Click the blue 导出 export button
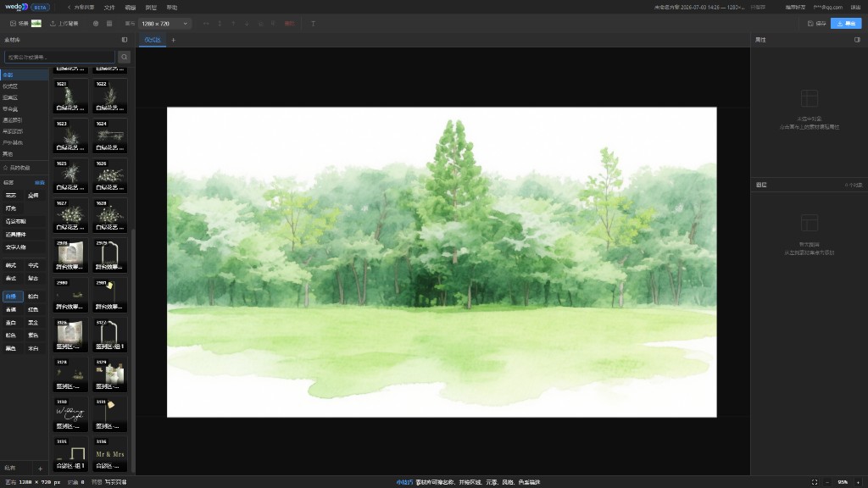The image size is (868, 488). (846, 24)
